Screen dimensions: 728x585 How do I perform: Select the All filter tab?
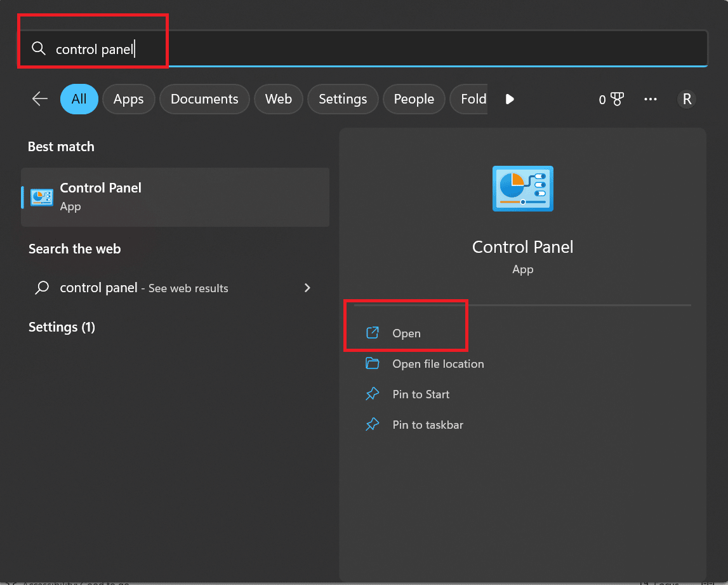(x=79, y=99)
